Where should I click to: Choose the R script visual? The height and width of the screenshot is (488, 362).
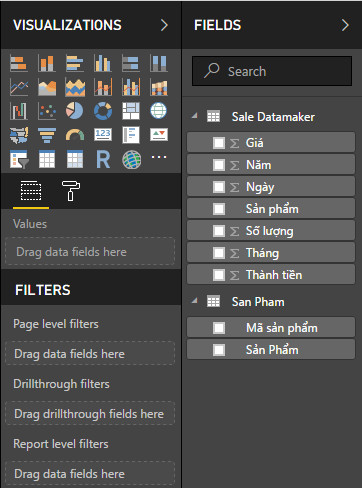103,159
